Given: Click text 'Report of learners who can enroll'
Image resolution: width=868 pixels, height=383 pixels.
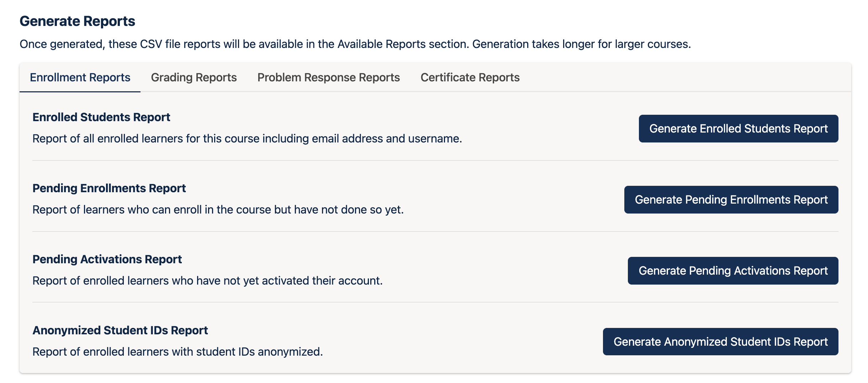Looking at the screenshot, I should (117, 210).
